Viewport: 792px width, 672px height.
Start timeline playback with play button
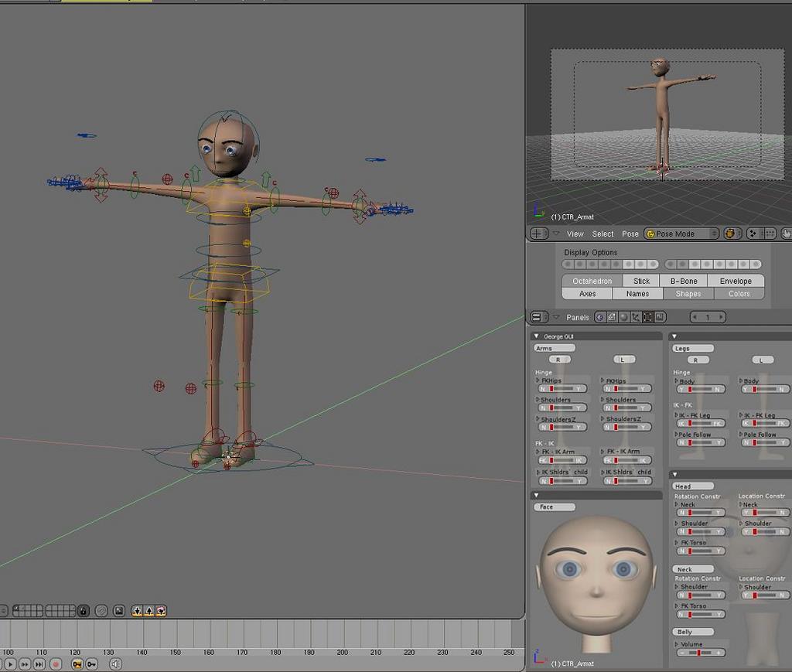coord(10,664)
